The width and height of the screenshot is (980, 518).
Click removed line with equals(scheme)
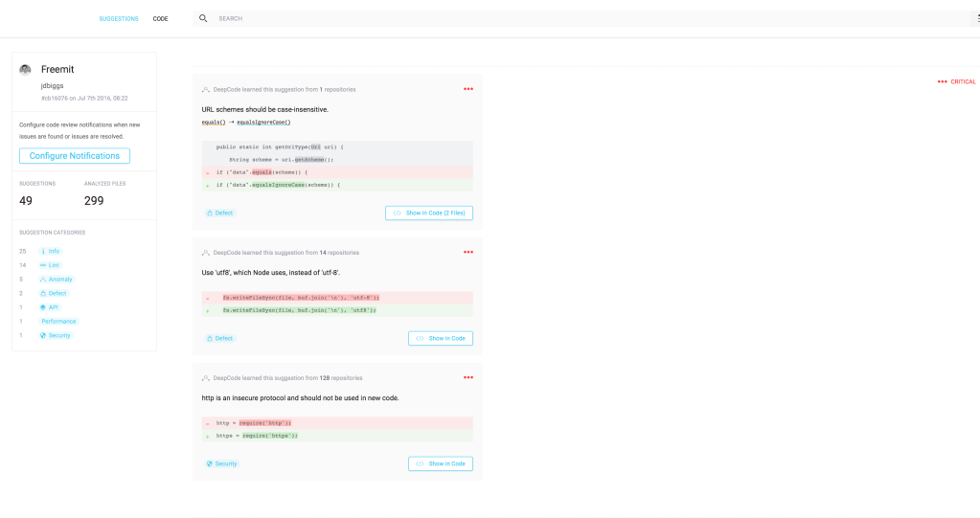pos(337,172)
